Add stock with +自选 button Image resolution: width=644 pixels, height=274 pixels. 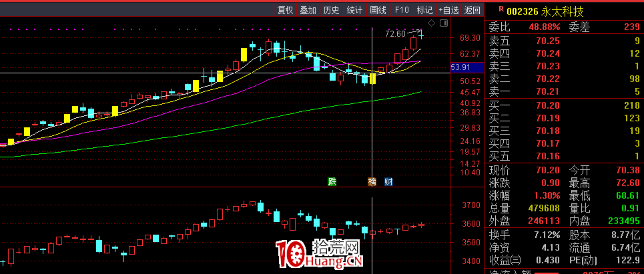click(x=448, y=10)
